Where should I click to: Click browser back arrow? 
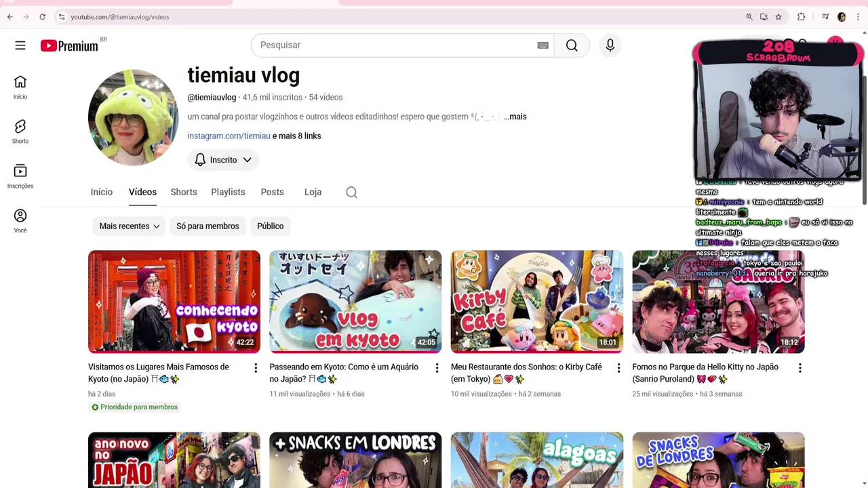coord(9,17)
